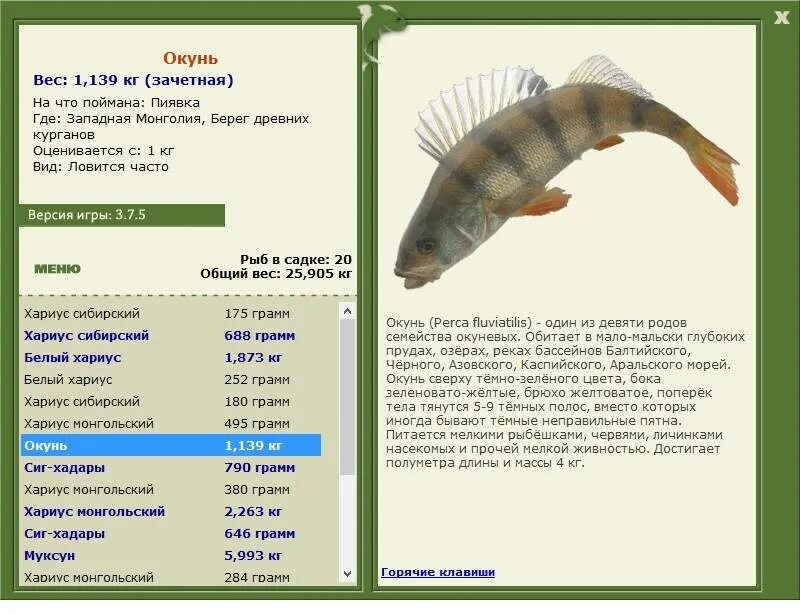Select Сиг-хадары 646 грамм row

171,533
